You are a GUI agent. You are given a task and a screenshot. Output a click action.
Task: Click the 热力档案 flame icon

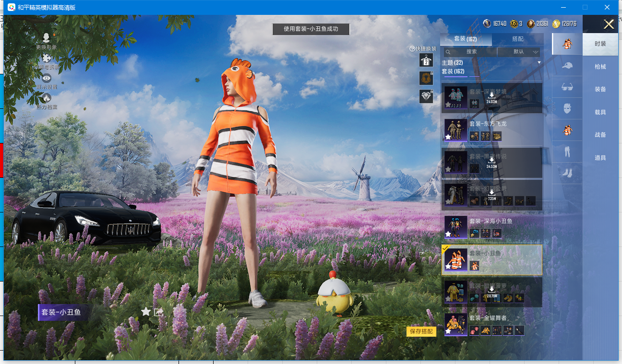click(47, 98)
